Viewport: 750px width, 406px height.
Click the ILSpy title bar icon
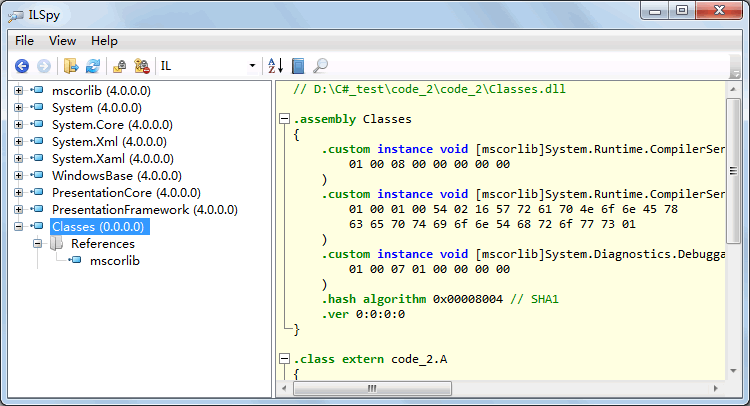pos(16,16)
